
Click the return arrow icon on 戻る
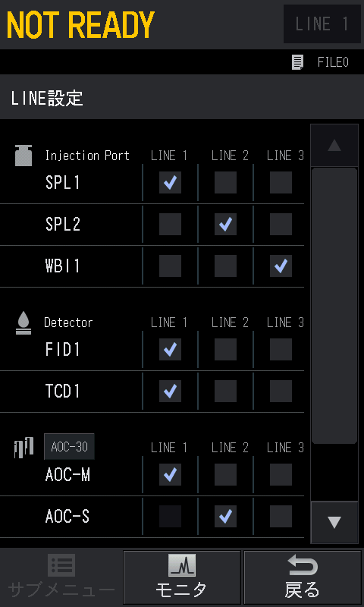click(x=303, y=565)
